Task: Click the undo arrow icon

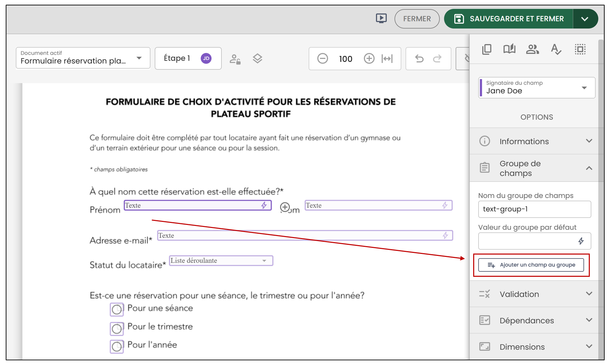Action: 419,59
